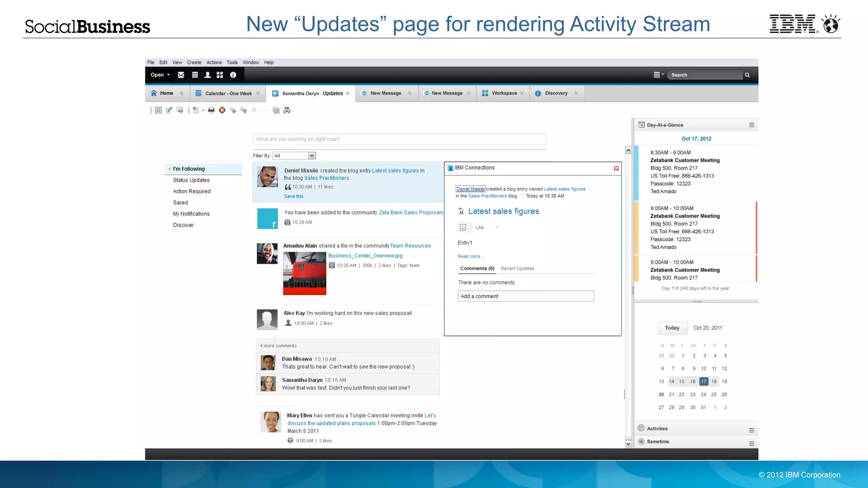The image size is (868, 488).
Task: Close the Samantha Daryn - Updates tab
Action: (348, 93)
